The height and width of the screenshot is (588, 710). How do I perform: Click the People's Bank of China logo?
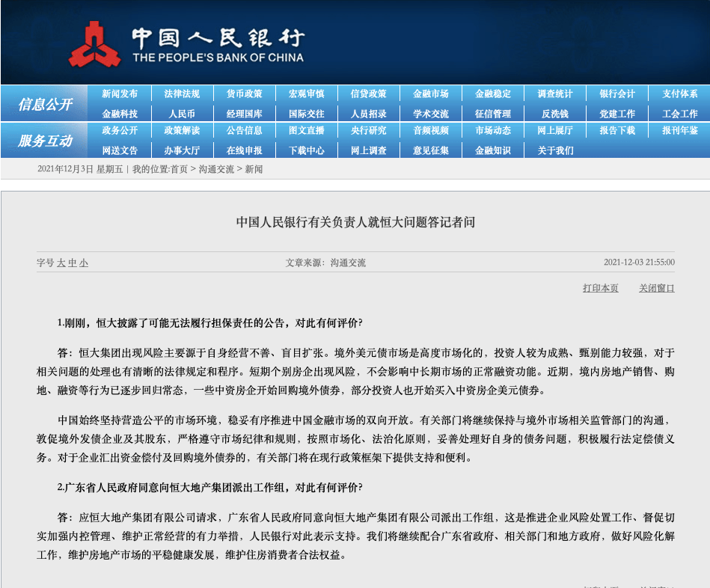click(95, 45)
